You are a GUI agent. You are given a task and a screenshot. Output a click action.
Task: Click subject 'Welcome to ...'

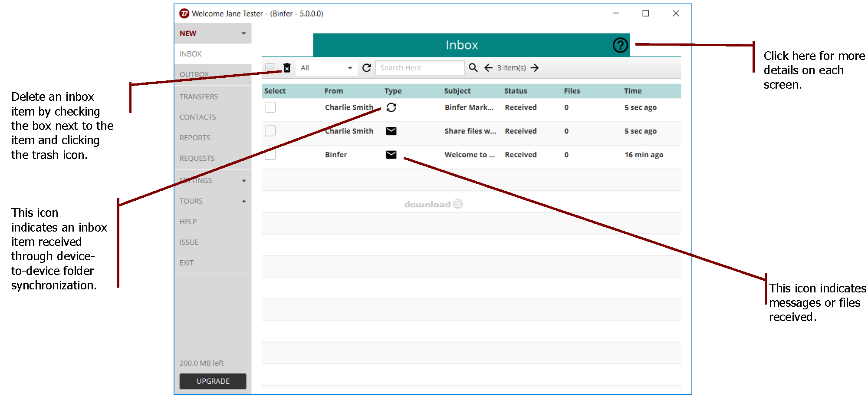(470, 155)
